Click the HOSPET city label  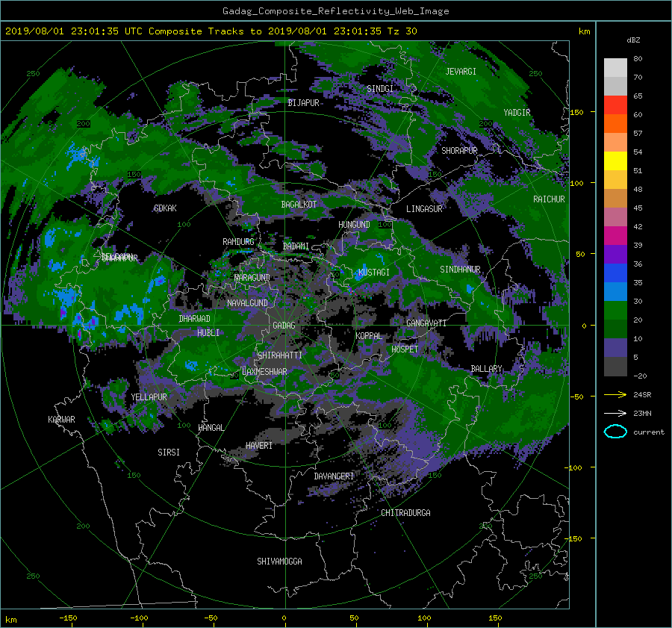point(405,349)
